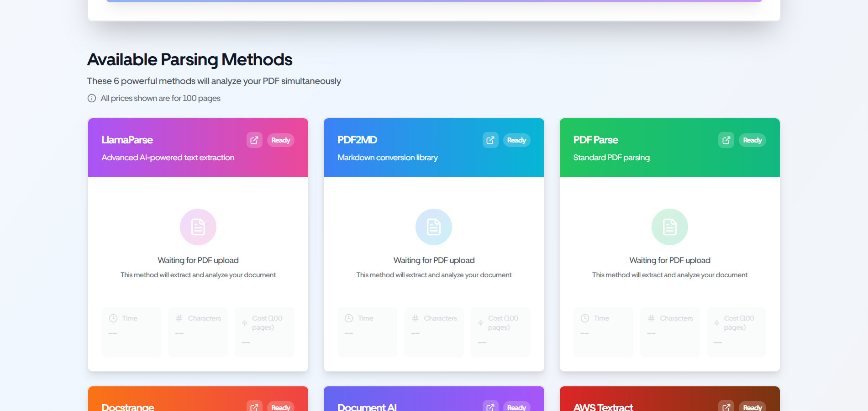This screenshot has width=868, height=411.
Task: Open the AWS Textract external link icon
Action: (726, 407)
